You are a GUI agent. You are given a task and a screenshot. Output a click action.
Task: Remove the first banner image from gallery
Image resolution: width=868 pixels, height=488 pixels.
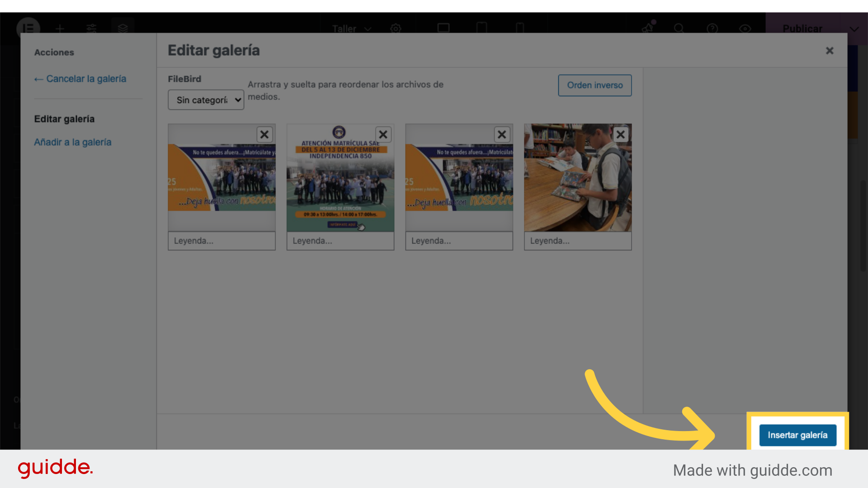click(x=264, y=134)
